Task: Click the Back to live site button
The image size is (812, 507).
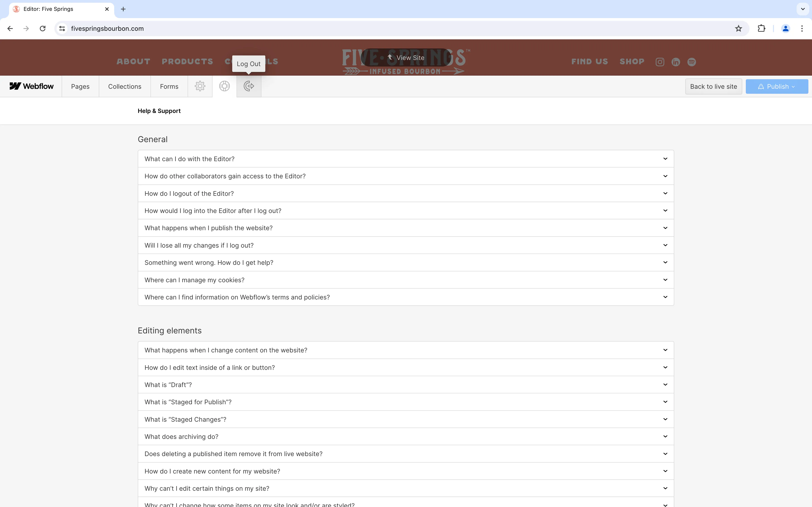Action: [713, 86]
